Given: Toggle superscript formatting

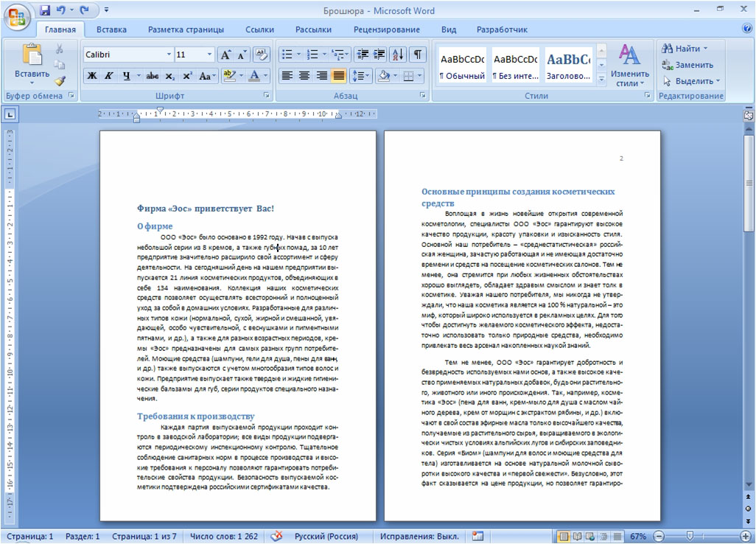Looking at the screenshot, I should click(187, 76).
